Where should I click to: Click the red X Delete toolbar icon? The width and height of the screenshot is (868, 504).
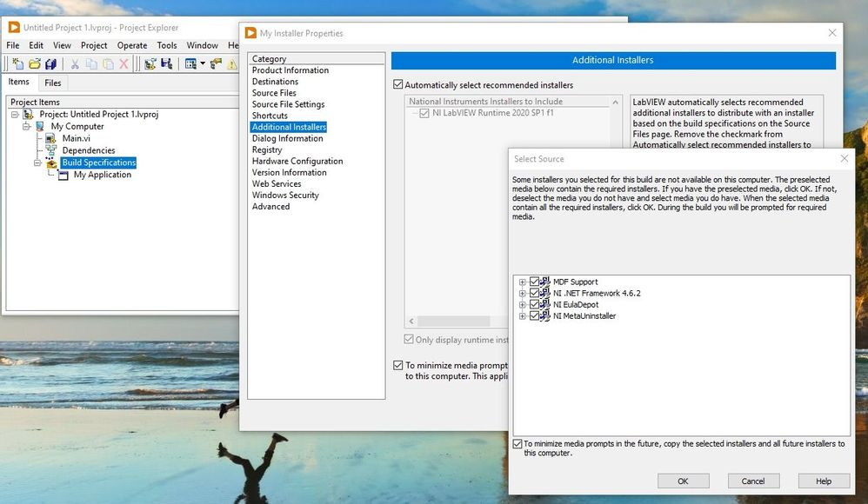click(124, 63)
